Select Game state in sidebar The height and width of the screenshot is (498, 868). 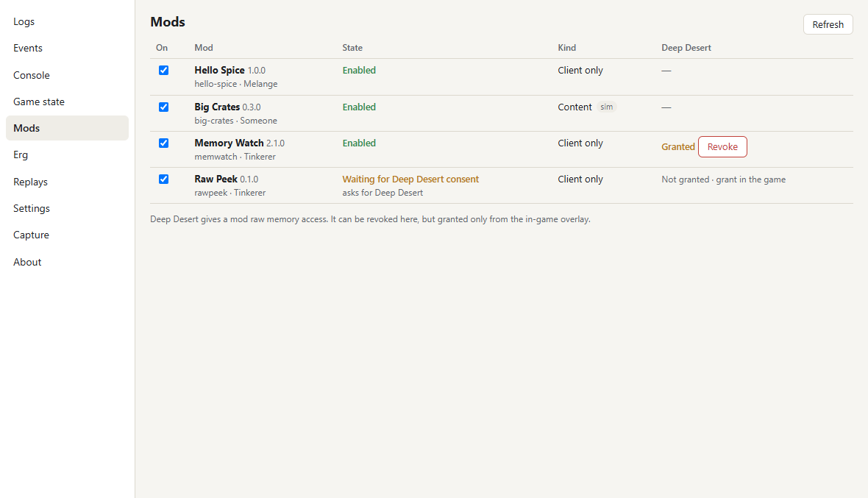tap(67, 102)
